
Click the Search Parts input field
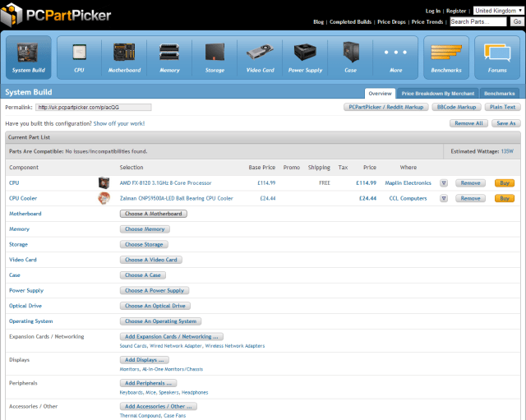pyautogui.click(x=478, y=22)
